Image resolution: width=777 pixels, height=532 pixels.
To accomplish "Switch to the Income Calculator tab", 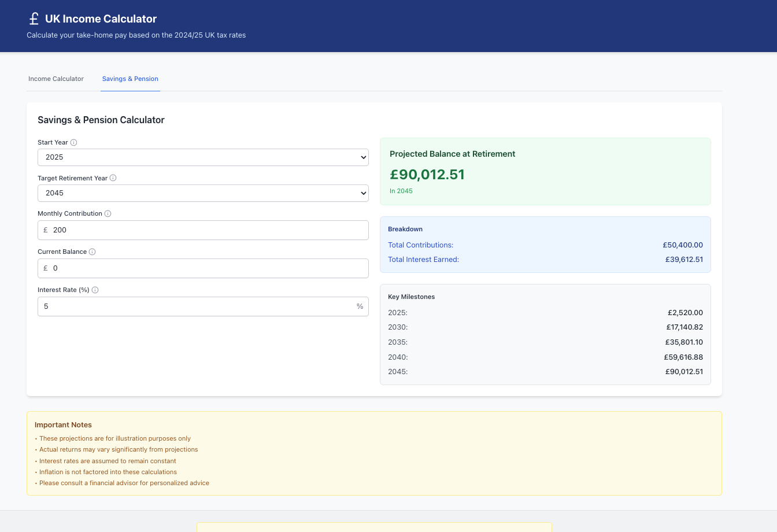I will (55, 79).
